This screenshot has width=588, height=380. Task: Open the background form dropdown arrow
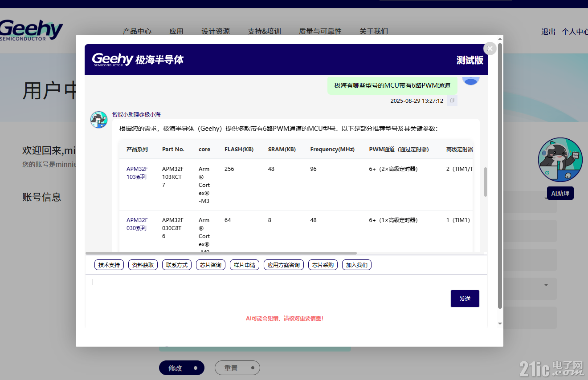click(546, 285)
